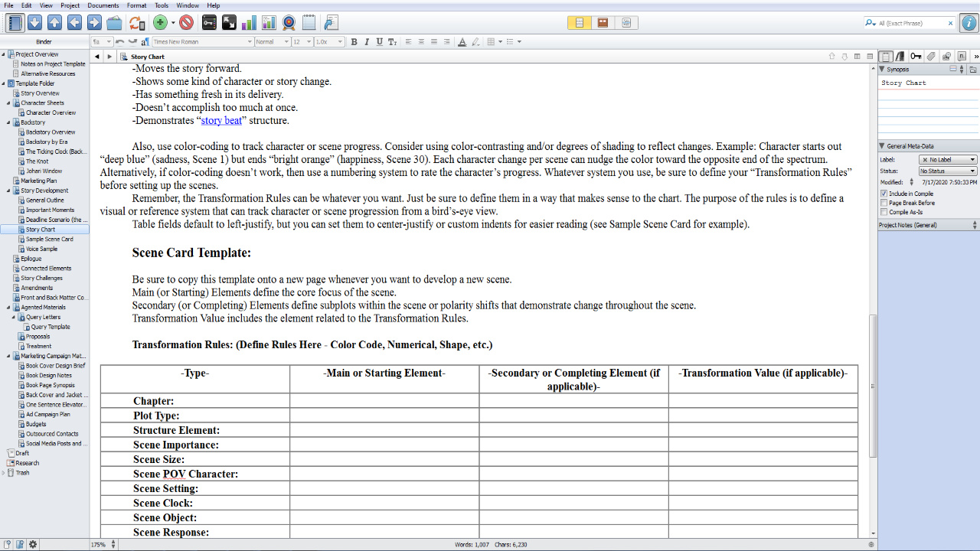Show Snapshots camera icon in inspector
This screenshot has height=551, width=980.
tap(946, 57)
